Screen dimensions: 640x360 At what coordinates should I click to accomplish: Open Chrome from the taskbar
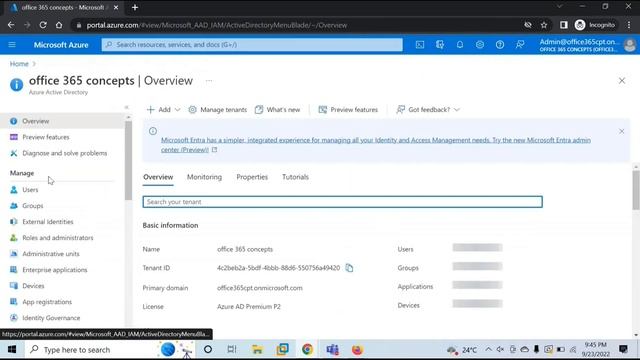tap(307, 350)
